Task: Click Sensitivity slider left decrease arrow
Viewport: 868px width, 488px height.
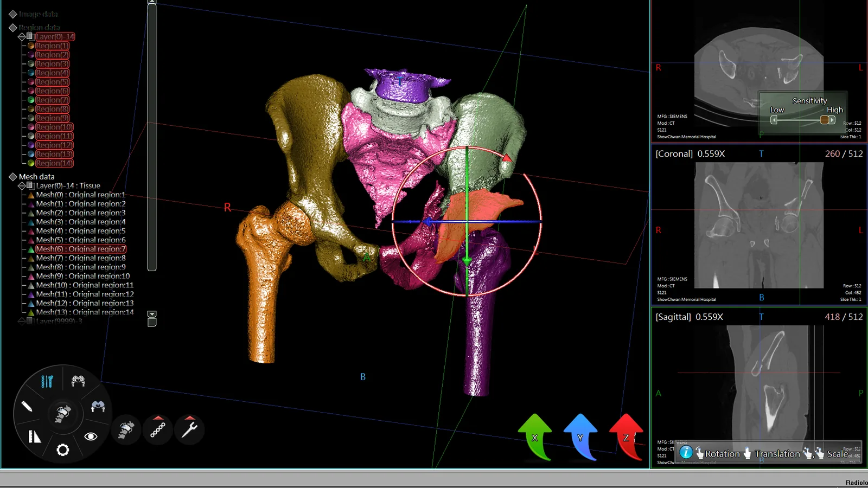Action: (x=774, y=120)
